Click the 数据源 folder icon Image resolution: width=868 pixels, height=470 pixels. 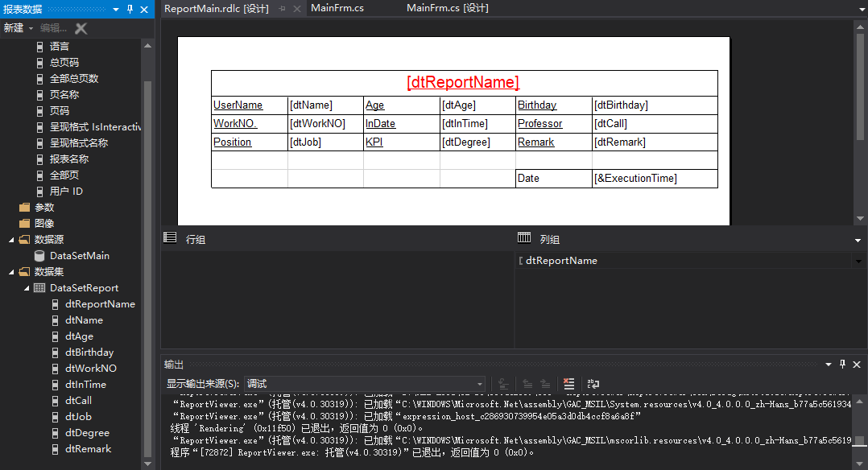[x=24, y=239]
